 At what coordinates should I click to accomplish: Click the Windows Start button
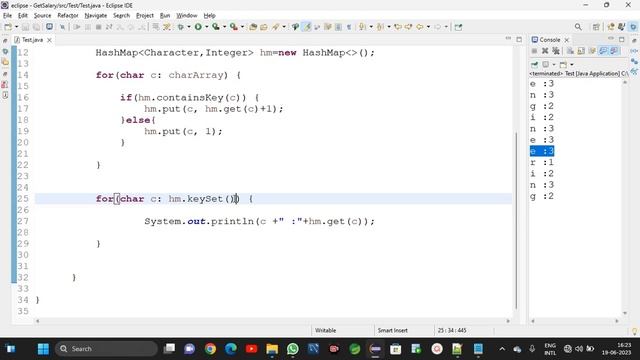coord(43,349)
